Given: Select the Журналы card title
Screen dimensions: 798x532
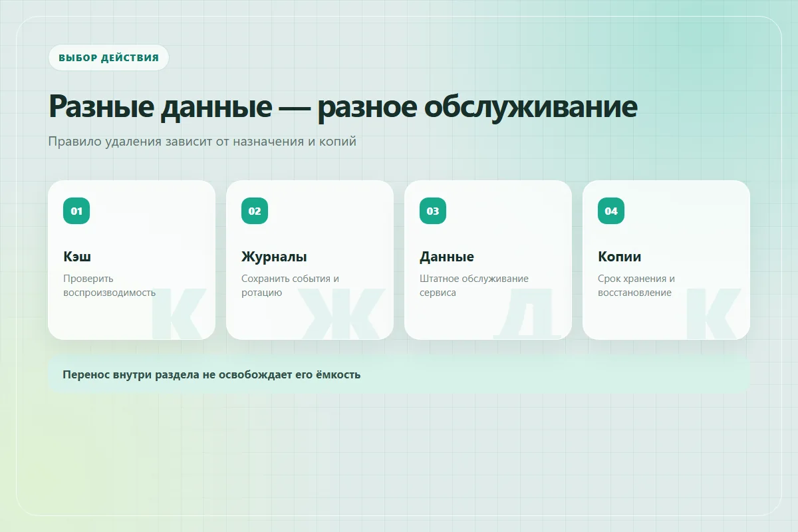Looking at the screenshot, I should point(274,257).
